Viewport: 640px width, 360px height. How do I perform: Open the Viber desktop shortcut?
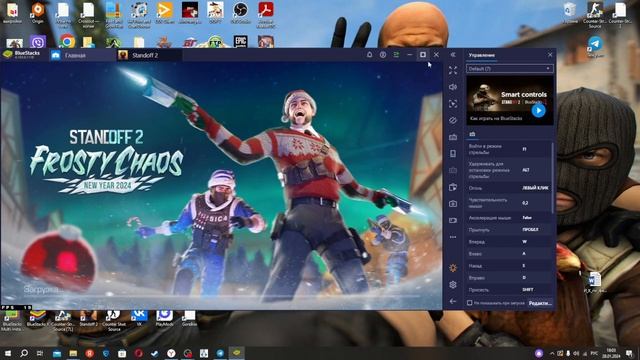point(38,42)
